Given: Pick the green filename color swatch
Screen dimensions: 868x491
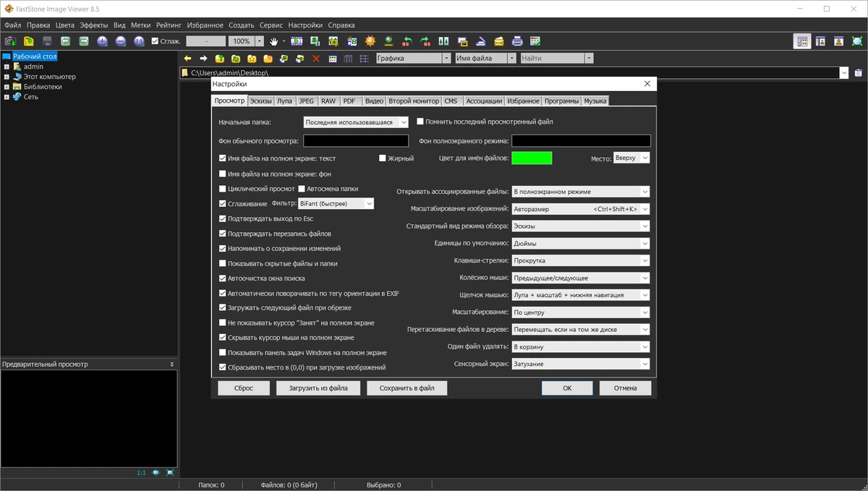Looking at the screenshot, I should [x=532, y=158].
